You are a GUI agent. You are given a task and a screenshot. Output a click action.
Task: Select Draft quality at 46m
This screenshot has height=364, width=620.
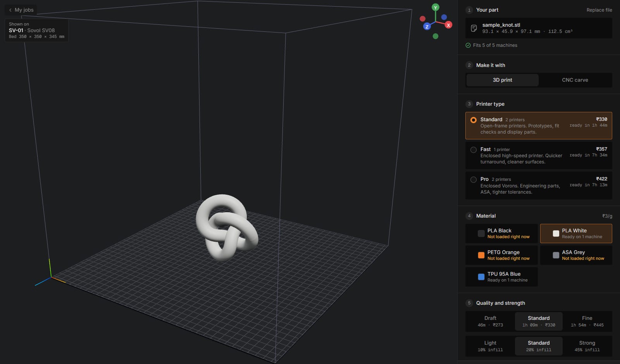(x=490, y=321)
